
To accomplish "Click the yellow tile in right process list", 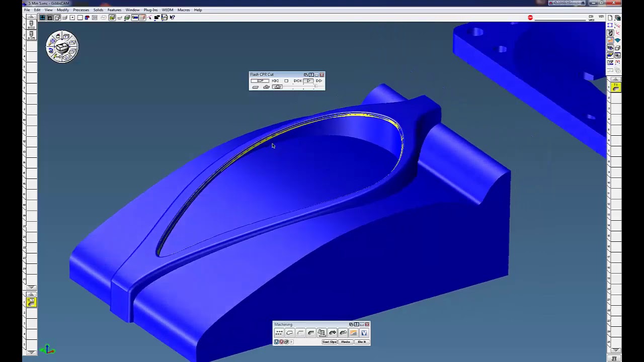I will [x=615, y=87].
